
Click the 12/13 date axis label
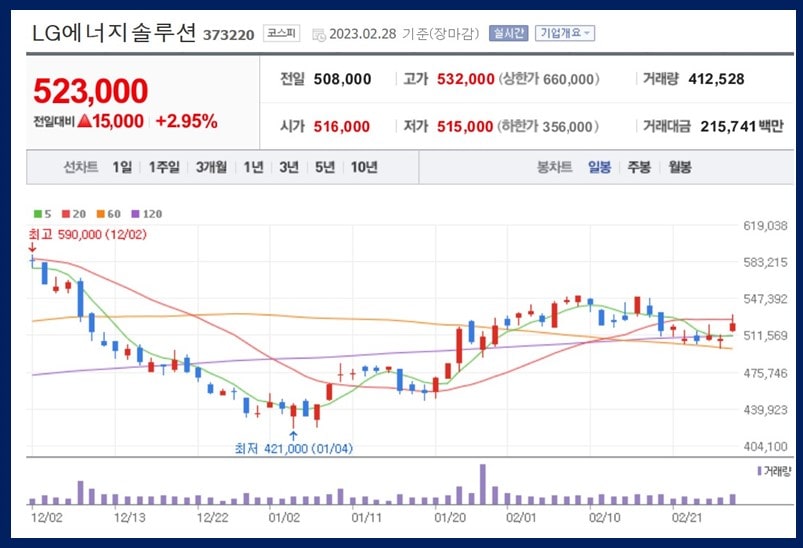pos(129,518)
